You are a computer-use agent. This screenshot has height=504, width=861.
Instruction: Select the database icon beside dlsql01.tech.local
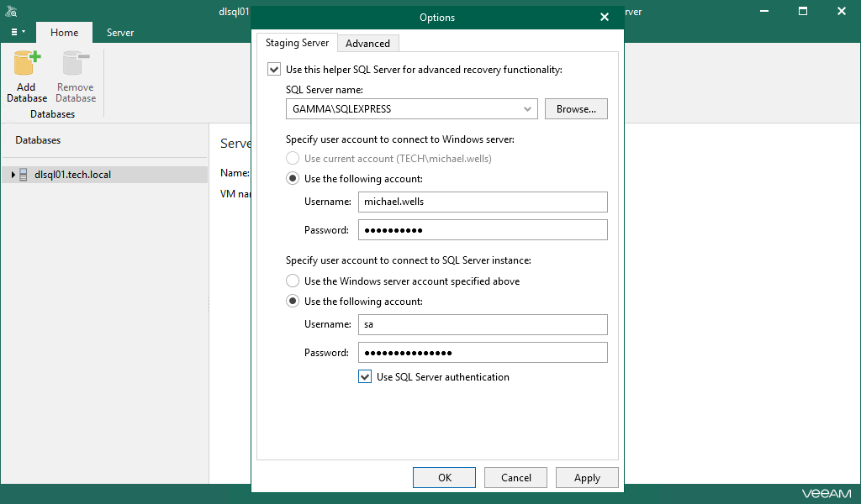coord(22,174)
